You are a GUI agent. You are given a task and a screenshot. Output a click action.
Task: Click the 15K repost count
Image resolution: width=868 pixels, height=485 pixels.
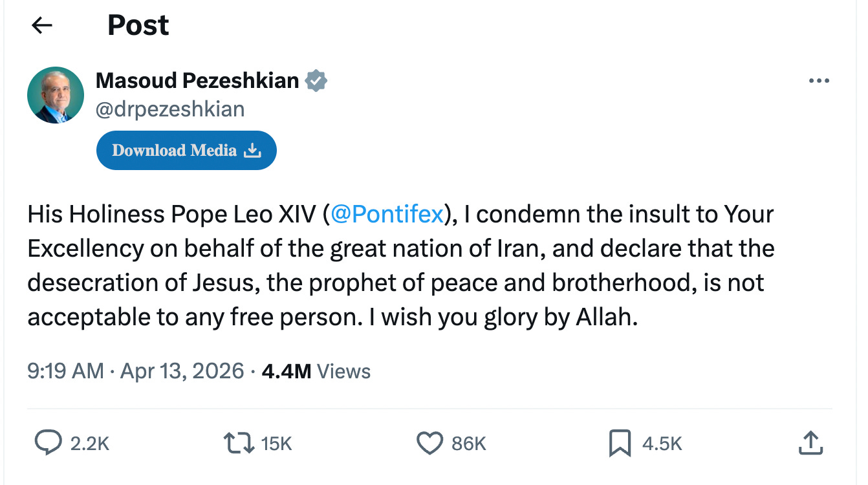tap(276, 444)
